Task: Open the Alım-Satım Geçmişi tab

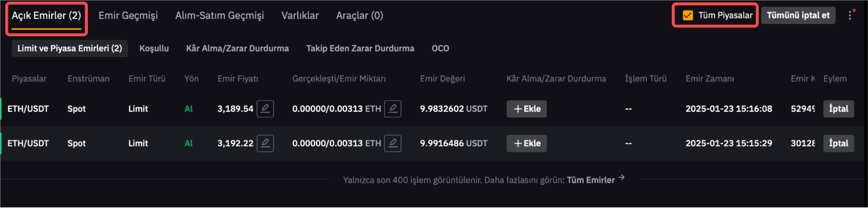Action: pyautogui.click(x=219, y=15)
